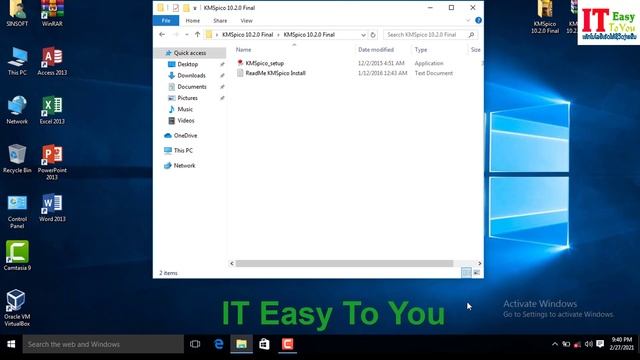Open the SINSOFT desktop folder
640x360 pixels.
(x=17, y=13)
